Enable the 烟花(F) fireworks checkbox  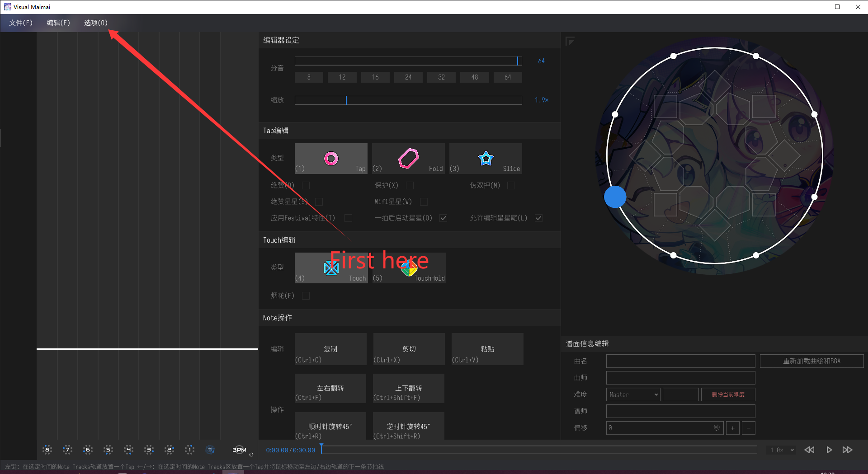point(306,296)
